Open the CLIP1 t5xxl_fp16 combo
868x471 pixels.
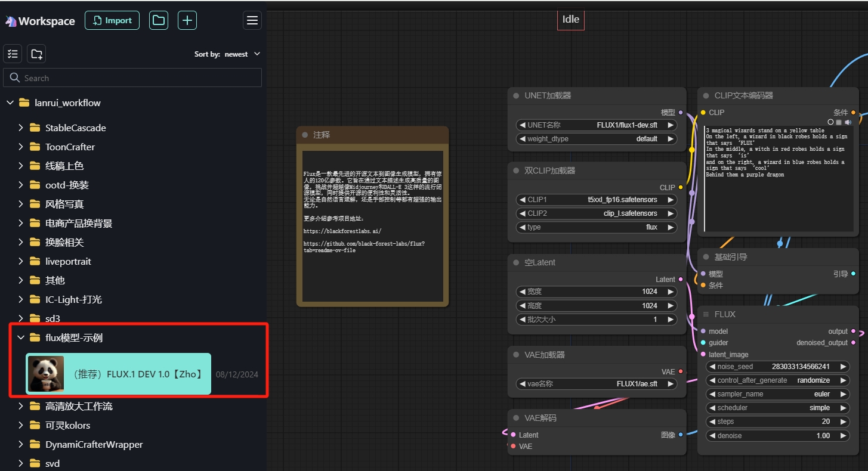pos(597,200)
